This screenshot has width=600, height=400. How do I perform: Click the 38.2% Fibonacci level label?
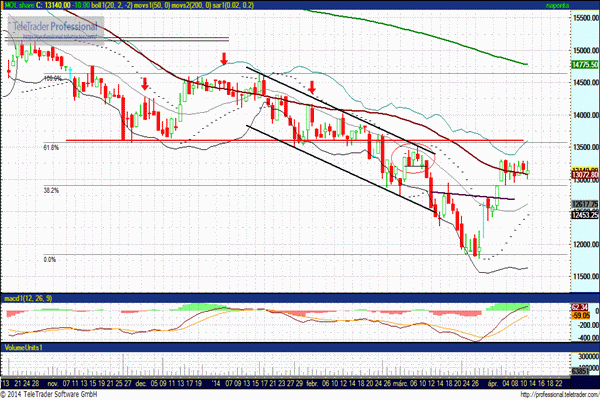[x=51, y=190]
